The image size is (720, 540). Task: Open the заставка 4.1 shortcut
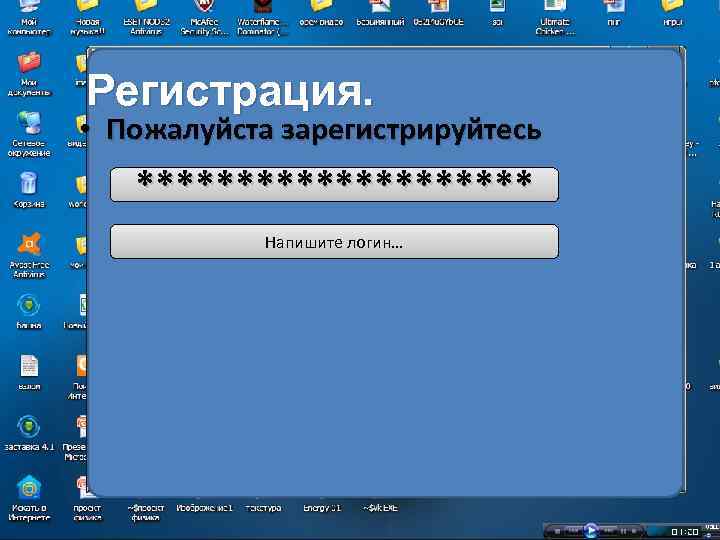click(29, 433)
